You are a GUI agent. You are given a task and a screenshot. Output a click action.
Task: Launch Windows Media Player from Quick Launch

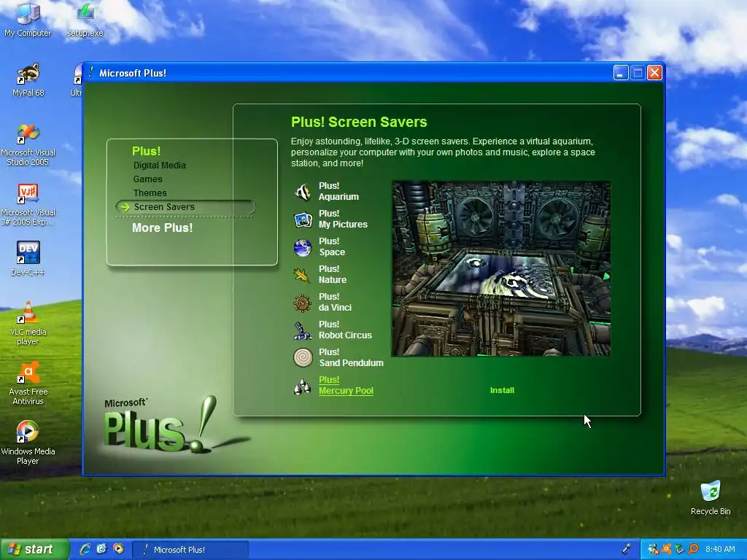tap(118, 549)
